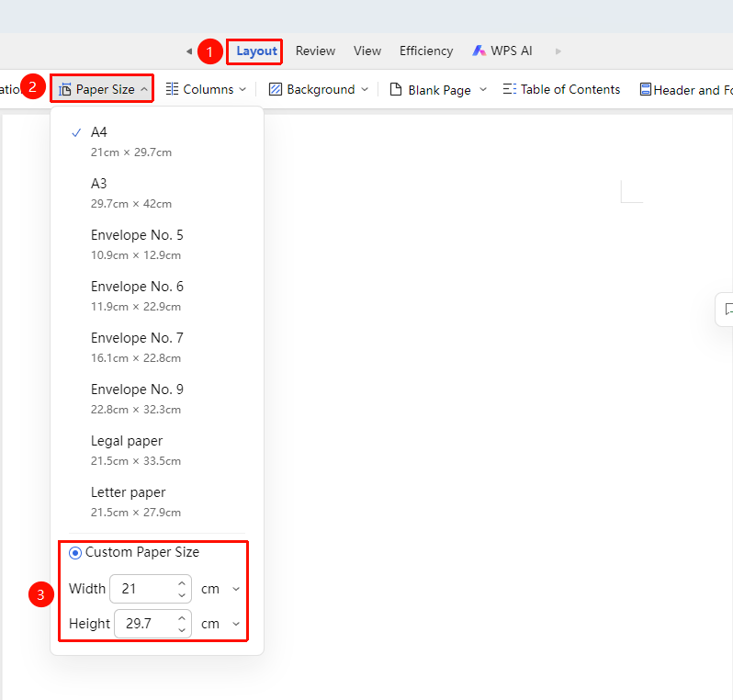Decrease Height with the down arrow
The width and height of the screenshot is (733, 700).
click(x=182, y=630)
